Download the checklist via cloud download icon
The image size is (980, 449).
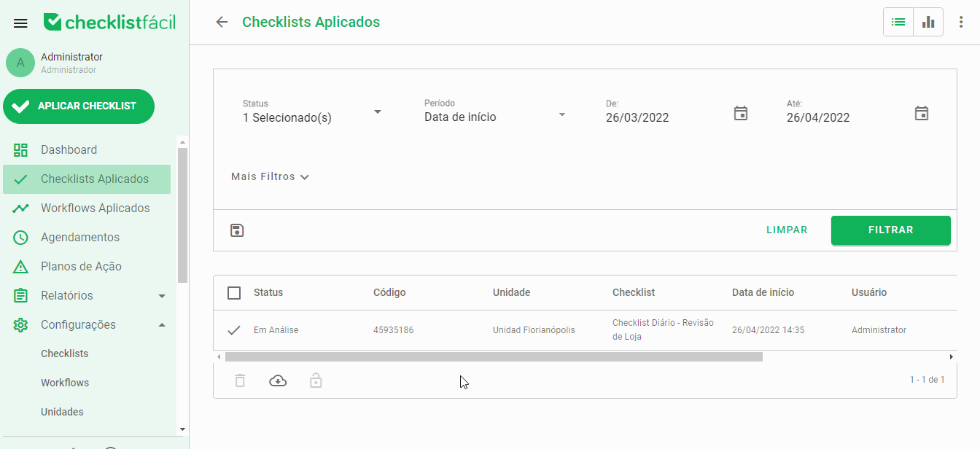click(x=278, y=380)
